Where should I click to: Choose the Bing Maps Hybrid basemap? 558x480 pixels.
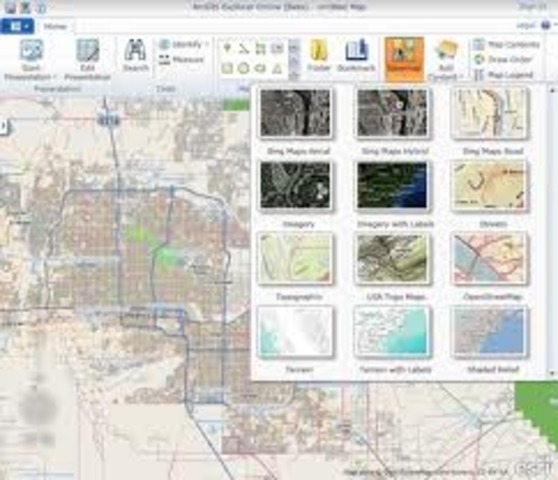393,113
